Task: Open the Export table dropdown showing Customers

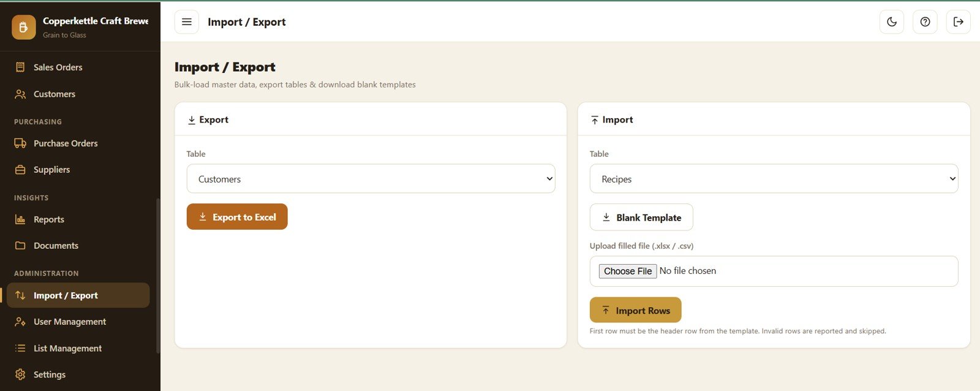Action: tap(371, 179)
